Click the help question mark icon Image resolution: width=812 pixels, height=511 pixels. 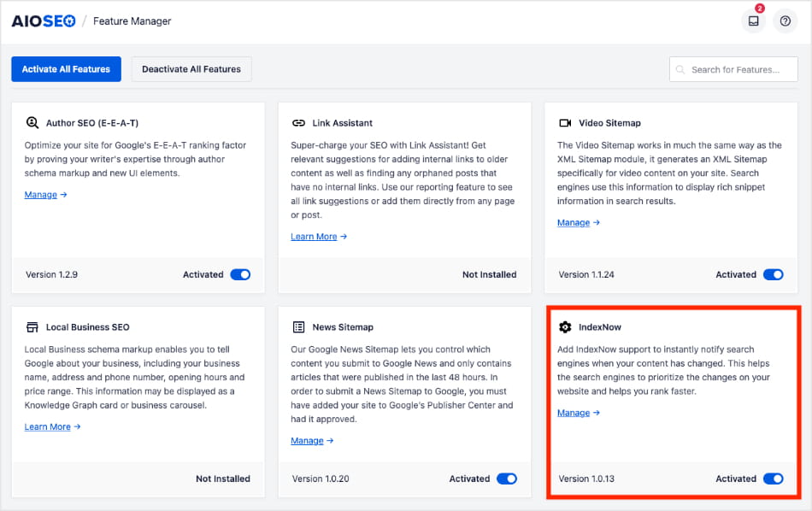(785, 21)
